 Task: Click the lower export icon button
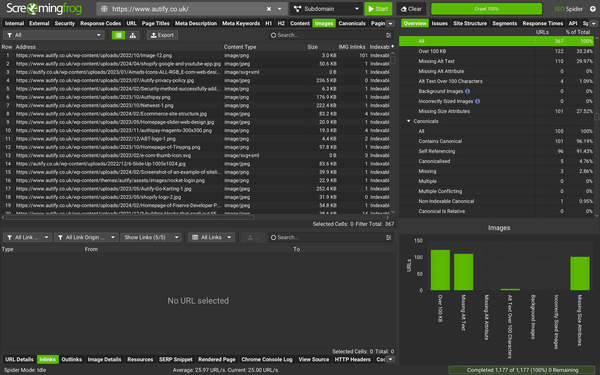click(250, 238)
